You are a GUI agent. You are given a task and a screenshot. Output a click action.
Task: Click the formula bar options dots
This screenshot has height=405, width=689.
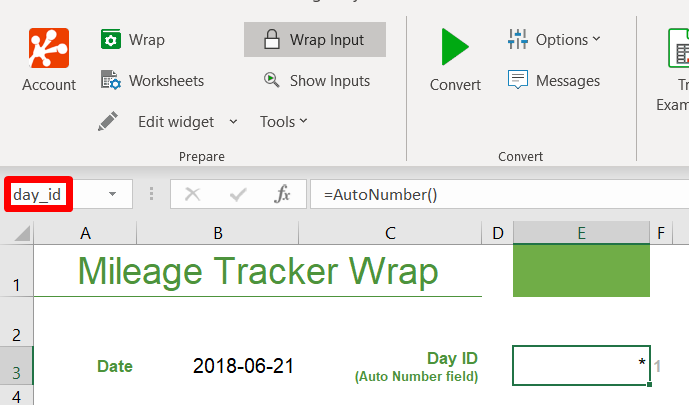[151, 194]
